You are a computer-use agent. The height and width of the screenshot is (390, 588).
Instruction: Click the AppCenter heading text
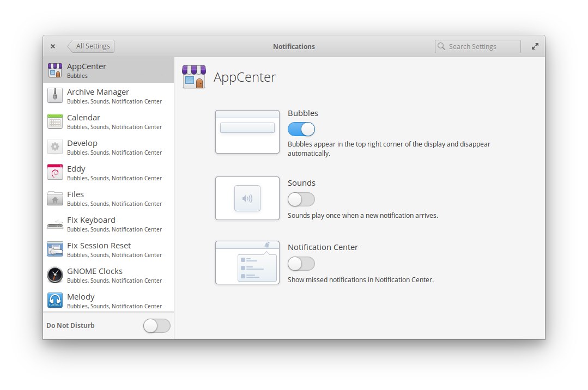245,77
